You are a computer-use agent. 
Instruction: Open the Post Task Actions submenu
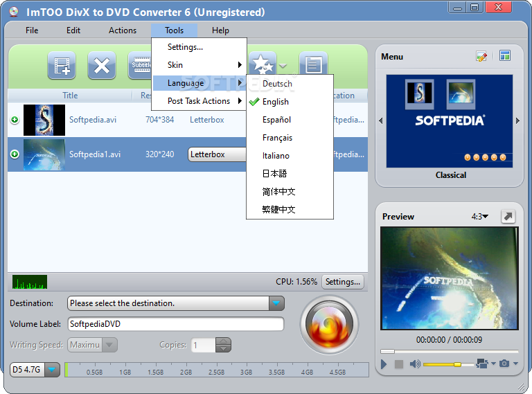[x=199, y=101]
